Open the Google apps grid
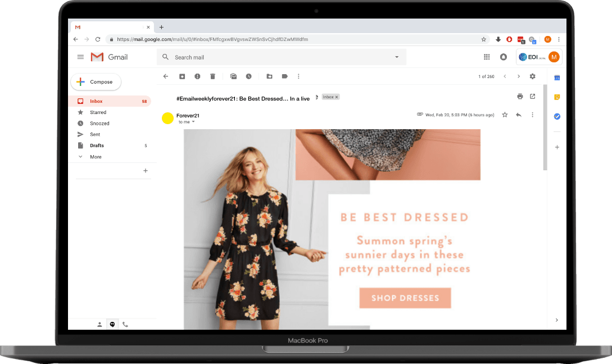 pyautogui.click(x=487, y=57)
